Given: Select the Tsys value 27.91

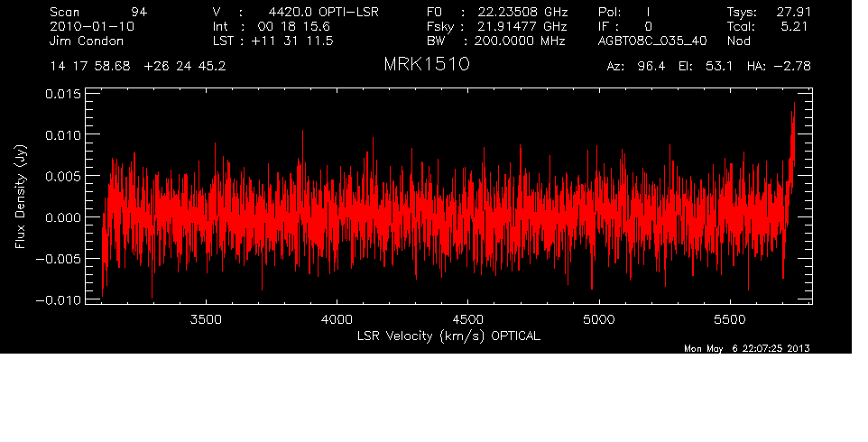Looking at the screenshot, I should 793,12.
